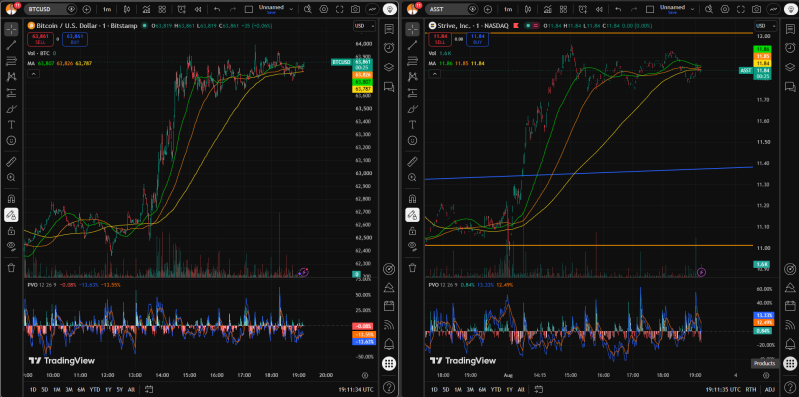Expand Unnamed layout dropdown on BTCUSD chart

click(x=292, y=9)
